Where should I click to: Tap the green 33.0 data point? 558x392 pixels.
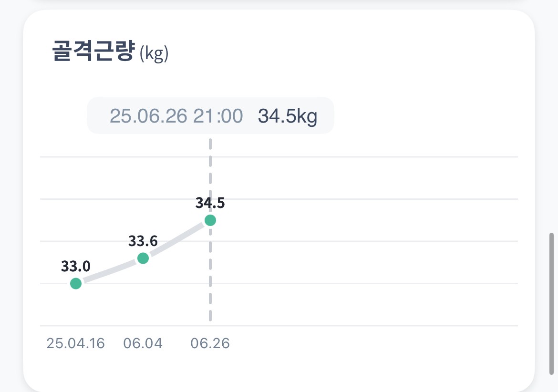pos(76,283)
